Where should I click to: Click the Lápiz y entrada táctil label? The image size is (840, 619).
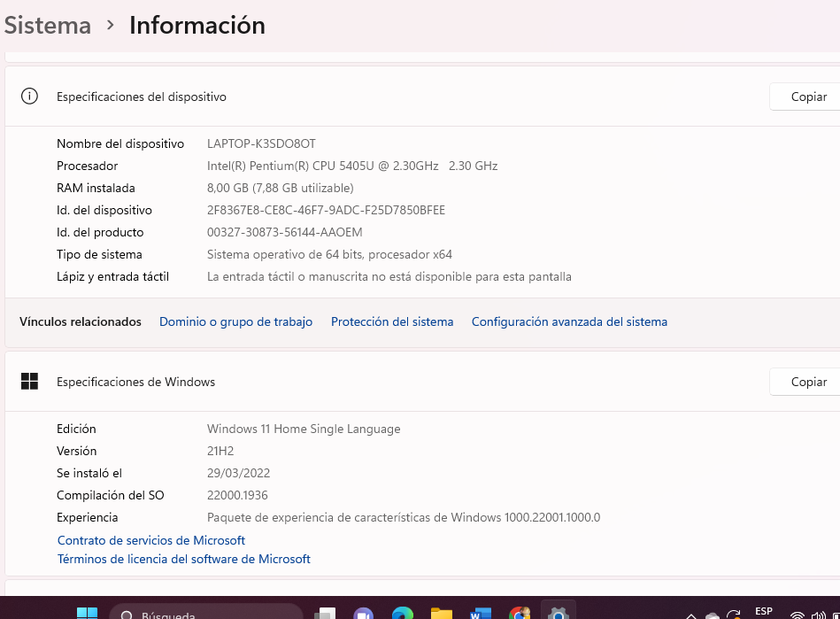113,276
